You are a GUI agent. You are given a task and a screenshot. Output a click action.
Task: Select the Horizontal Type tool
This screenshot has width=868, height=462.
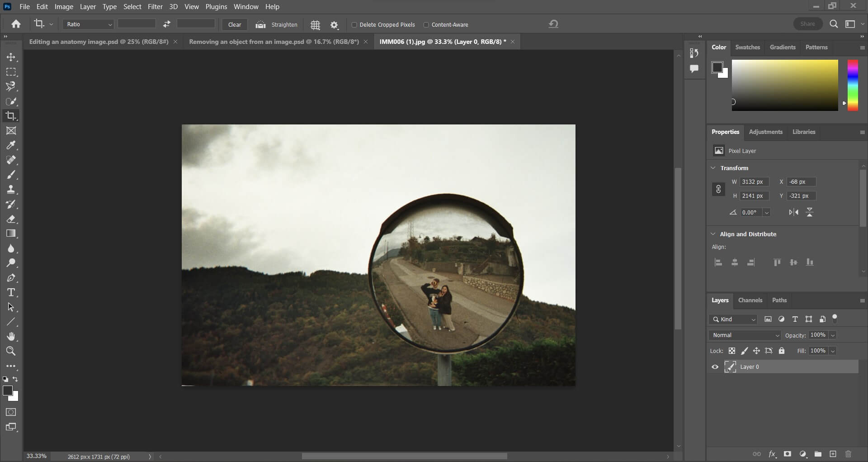coord(11,292)
